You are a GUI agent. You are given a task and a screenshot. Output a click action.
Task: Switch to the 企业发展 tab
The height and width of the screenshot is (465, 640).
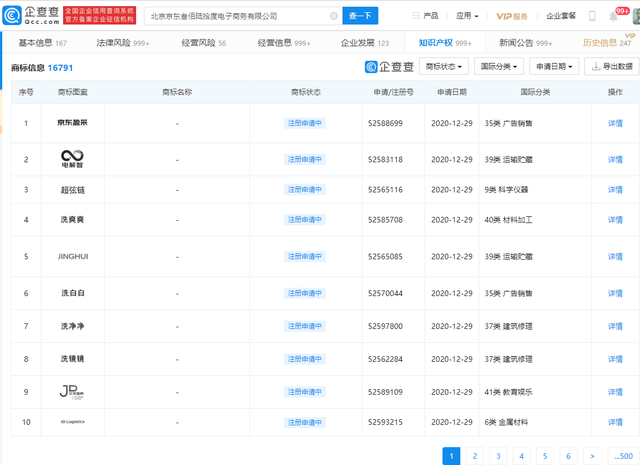tap(365, 42)
